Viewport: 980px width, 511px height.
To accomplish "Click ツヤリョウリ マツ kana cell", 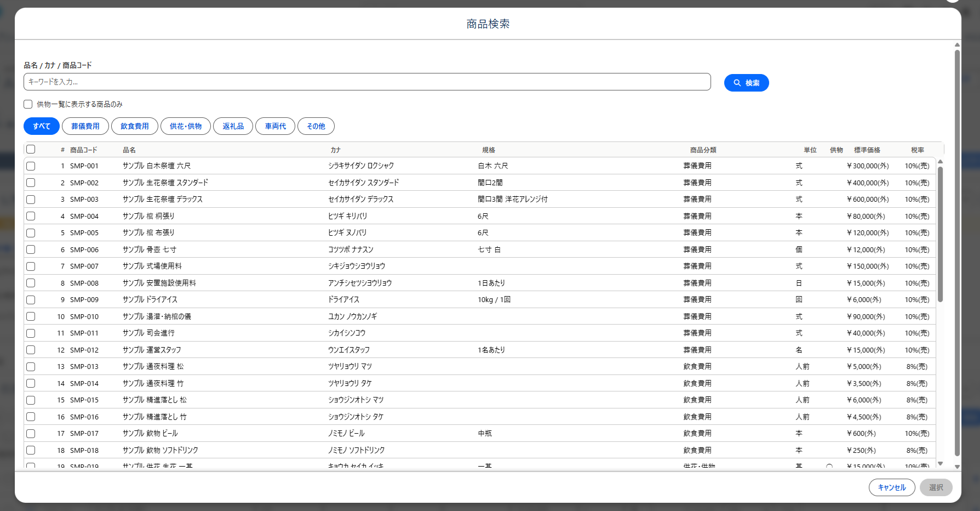I will 350,366.
